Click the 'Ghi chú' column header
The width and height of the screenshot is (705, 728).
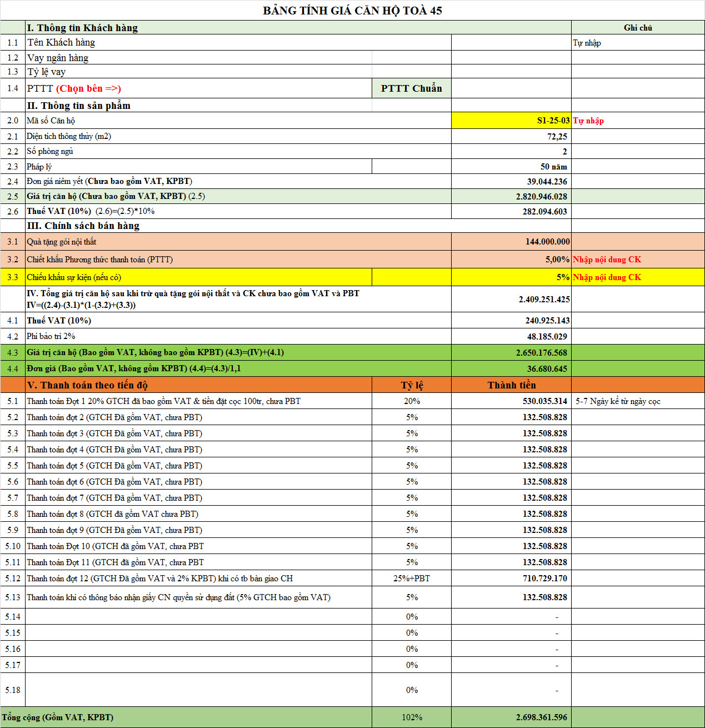637,28
